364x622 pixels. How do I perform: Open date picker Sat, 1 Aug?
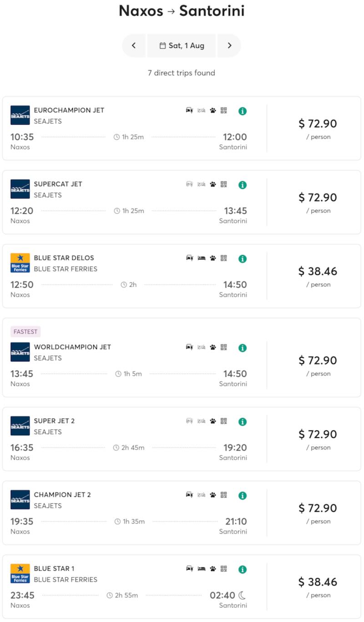[182, 46]
